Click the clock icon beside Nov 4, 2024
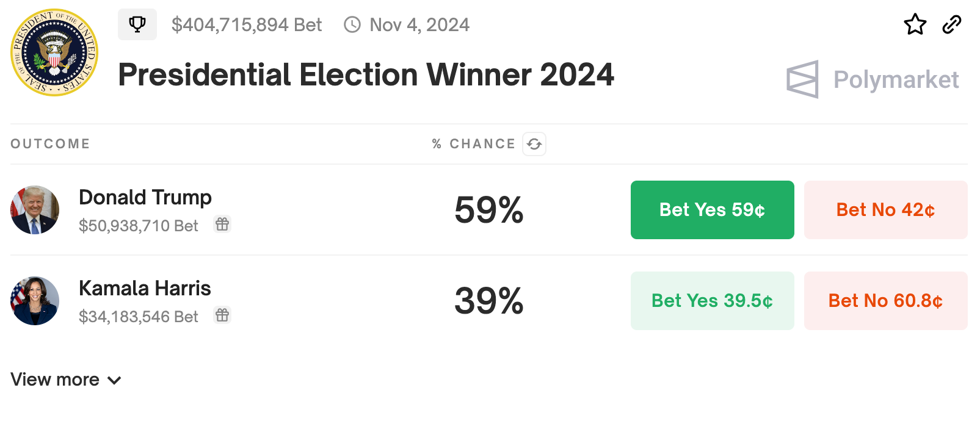This screenshot has height=432, width=980. pyautogui.click(x=352, y=24)
